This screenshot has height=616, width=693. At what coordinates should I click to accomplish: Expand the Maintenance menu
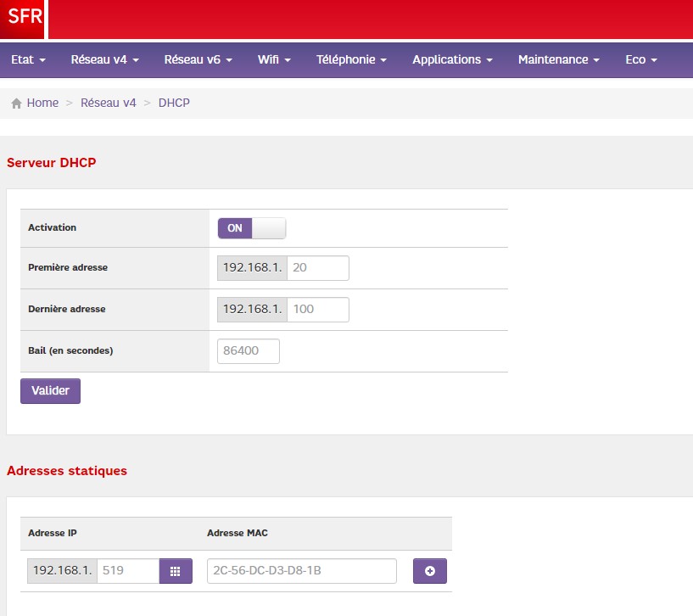tap(558, 59)
